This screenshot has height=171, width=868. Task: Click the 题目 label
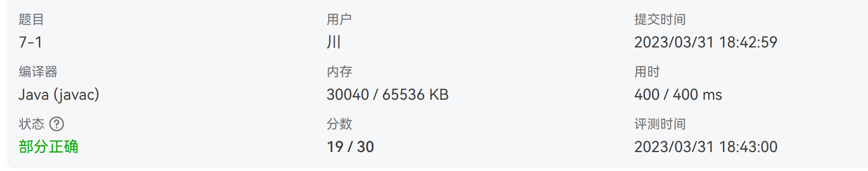[x=31, y=19]
